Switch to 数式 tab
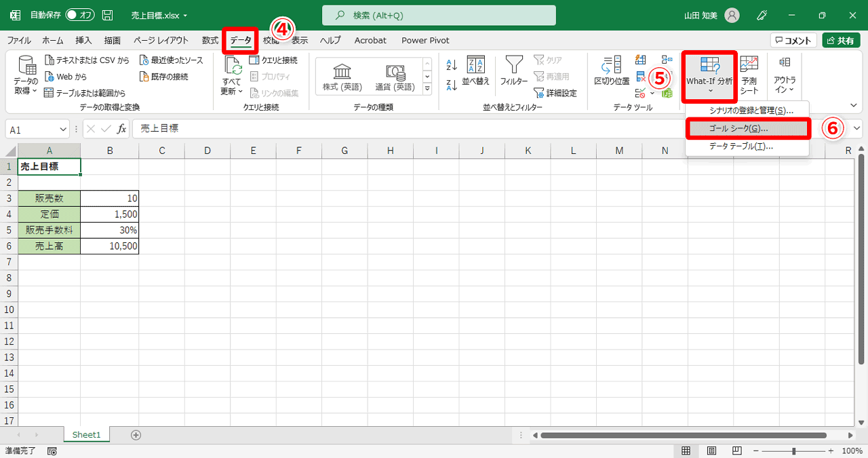This screenshot has height=458, width=868. 210,40
